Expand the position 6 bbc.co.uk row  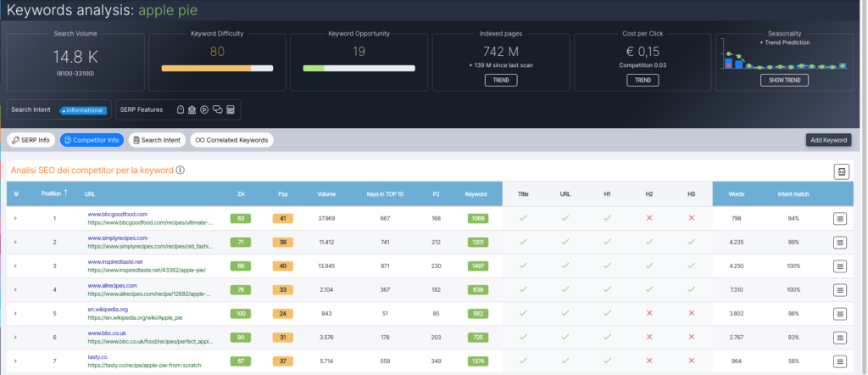pyautogui.click(x=15, y=338)
